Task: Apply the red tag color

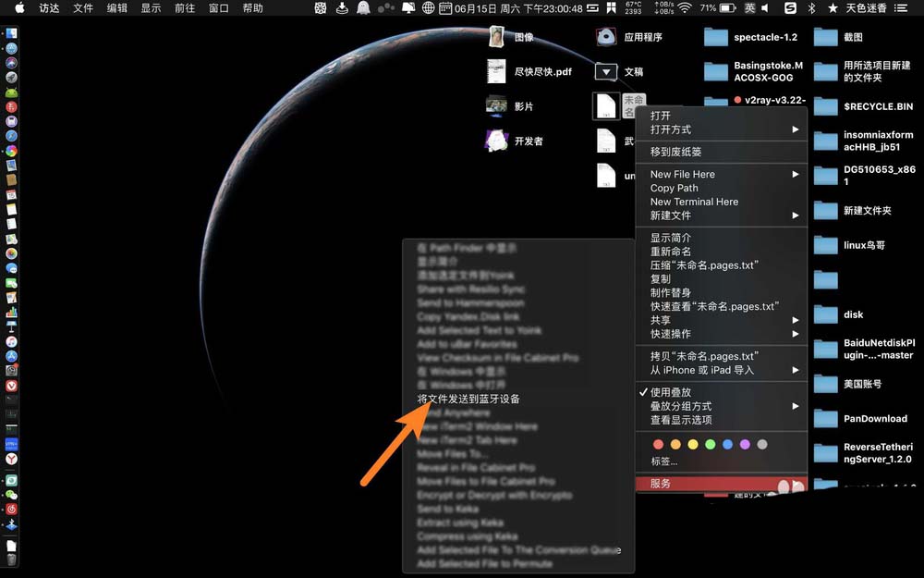Action: (658, 444)
